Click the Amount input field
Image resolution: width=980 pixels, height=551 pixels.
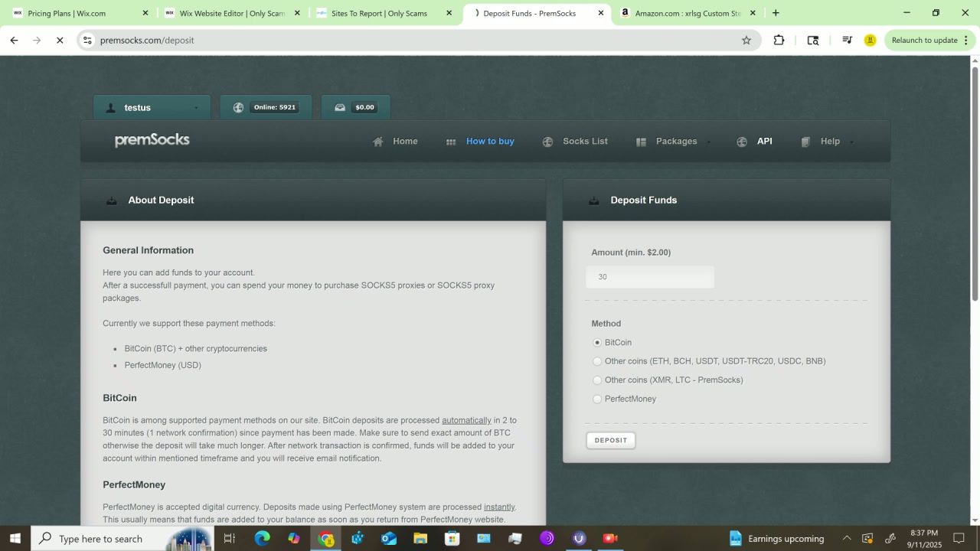[650, 277]
